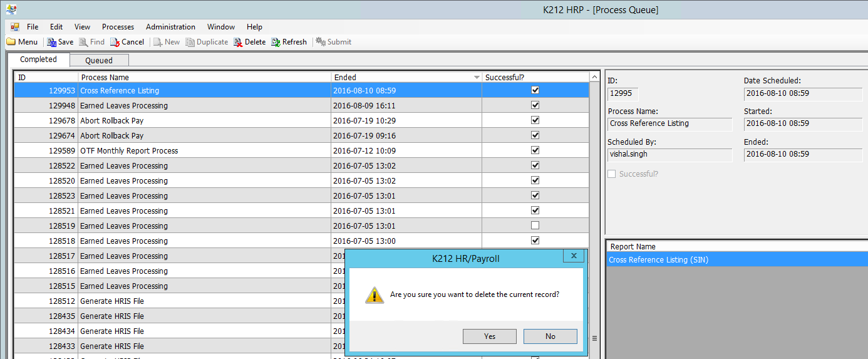Select the Cross Reference Listing (SIN) report
Image resolution: width=868 pixels, height=359 pixels.
pos(659,259)
